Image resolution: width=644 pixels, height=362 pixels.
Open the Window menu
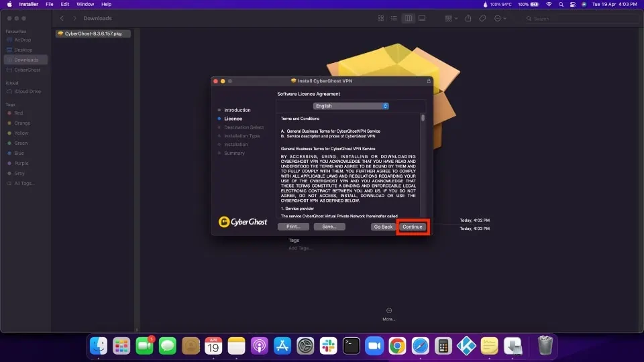point(85,4)
